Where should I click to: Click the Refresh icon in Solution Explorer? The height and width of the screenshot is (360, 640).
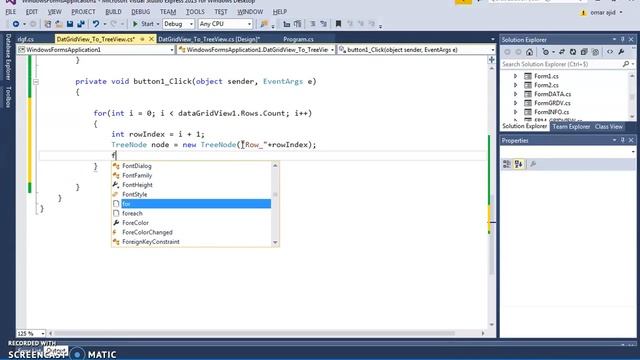coord(573,52)
